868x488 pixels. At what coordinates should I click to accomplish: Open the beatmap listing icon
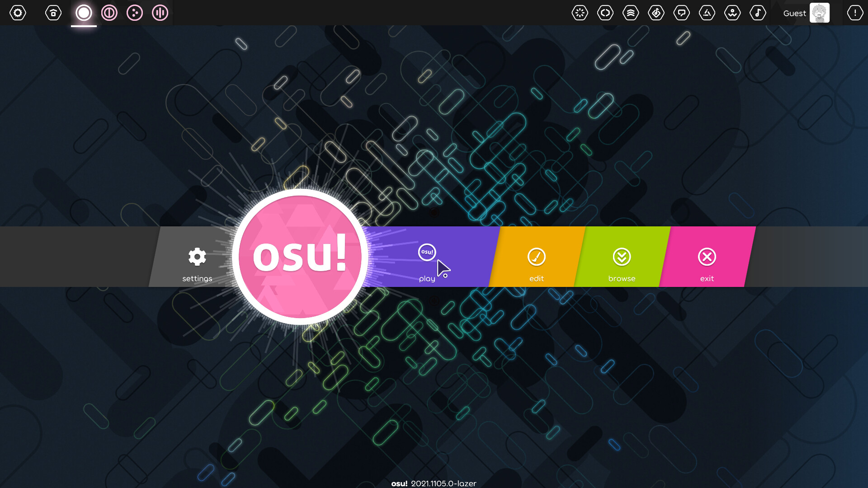tap(656, 13)
